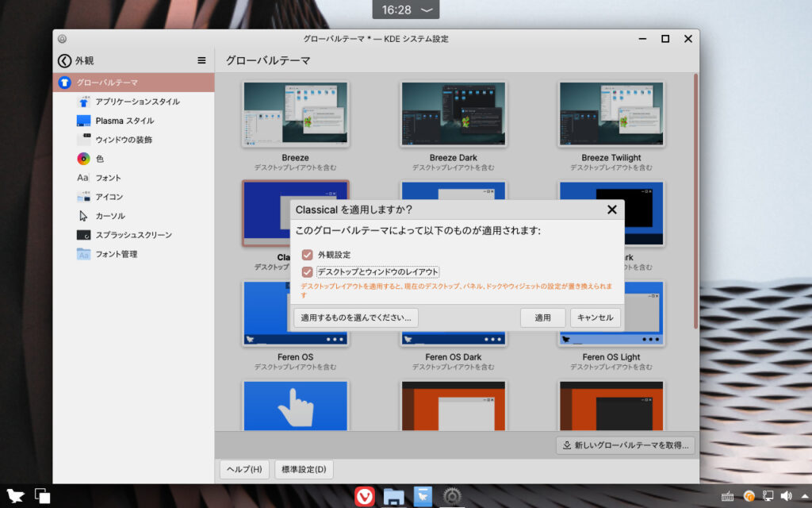Screen dimensions: 812x508
Task: Open the network icon in system tray
Action: click(x=768, y=497)
